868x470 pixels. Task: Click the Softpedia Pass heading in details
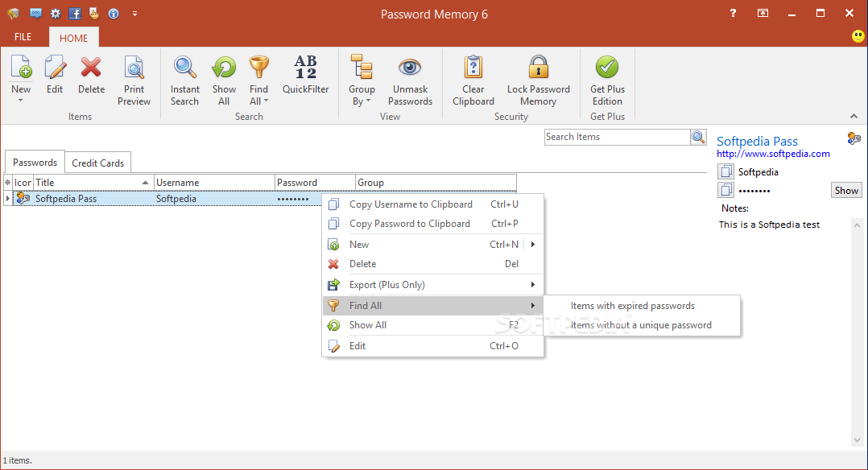point(757,141)
